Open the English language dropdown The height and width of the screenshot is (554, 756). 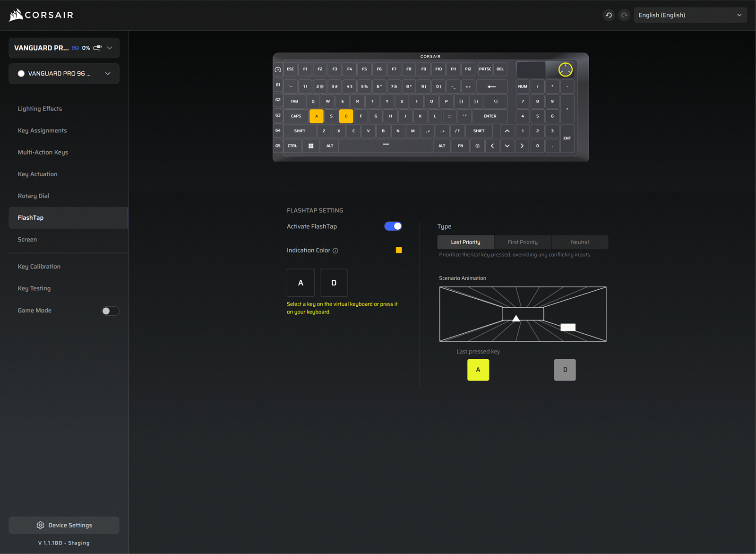tap(690, 15)
